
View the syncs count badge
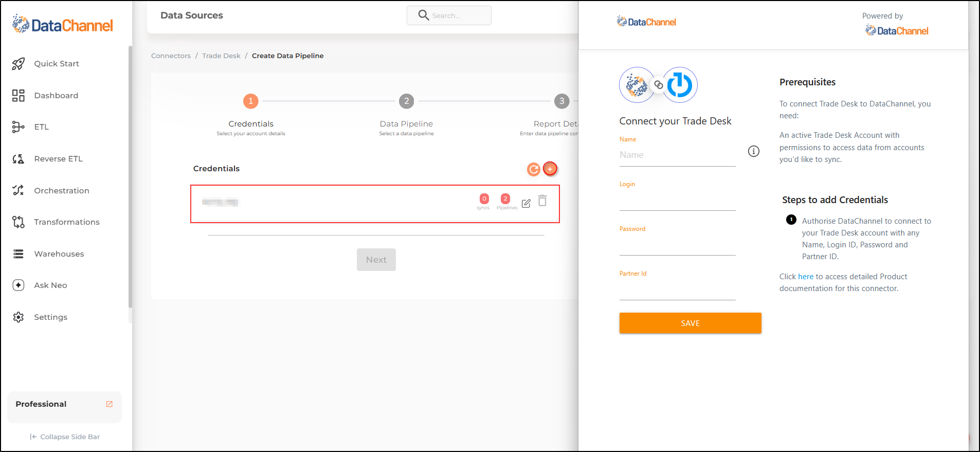pyautogui.click(x=484, y=198)
